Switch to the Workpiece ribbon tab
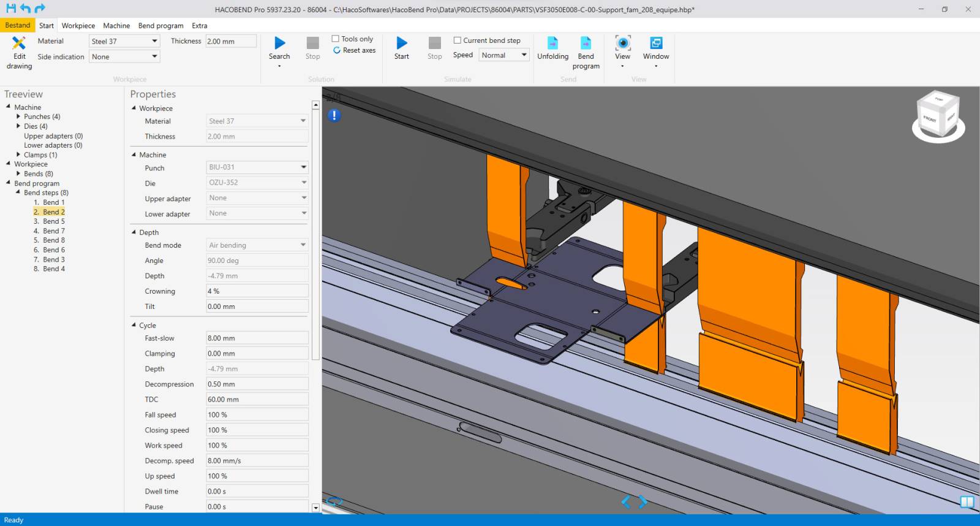Viewport: 980px width, 526px height. click(x=78, y=26)
